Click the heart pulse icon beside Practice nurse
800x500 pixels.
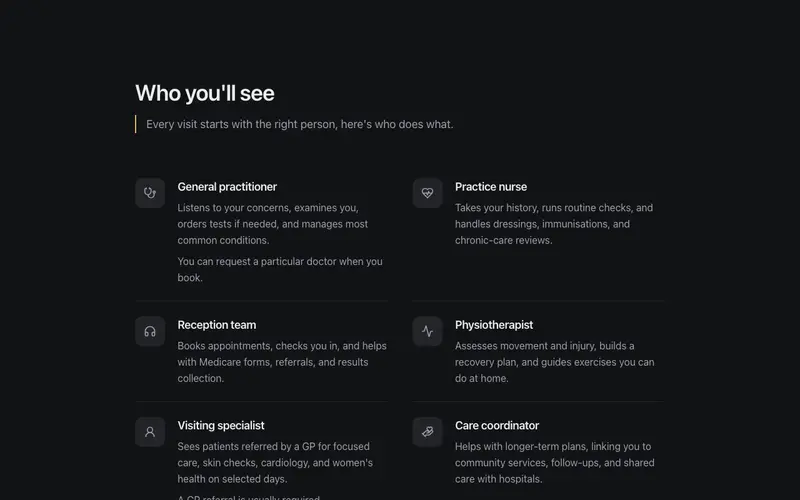pyautogui.click(x=428, y=193)
